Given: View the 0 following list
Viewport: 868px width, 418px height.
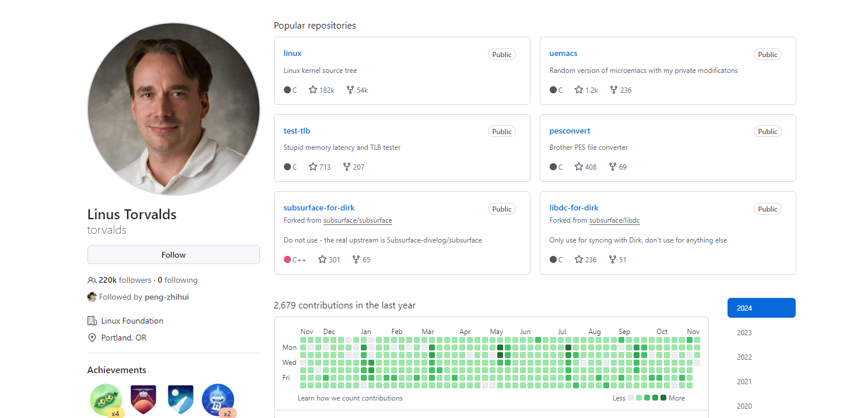Looking at the screenshot, I should point(178,280).
